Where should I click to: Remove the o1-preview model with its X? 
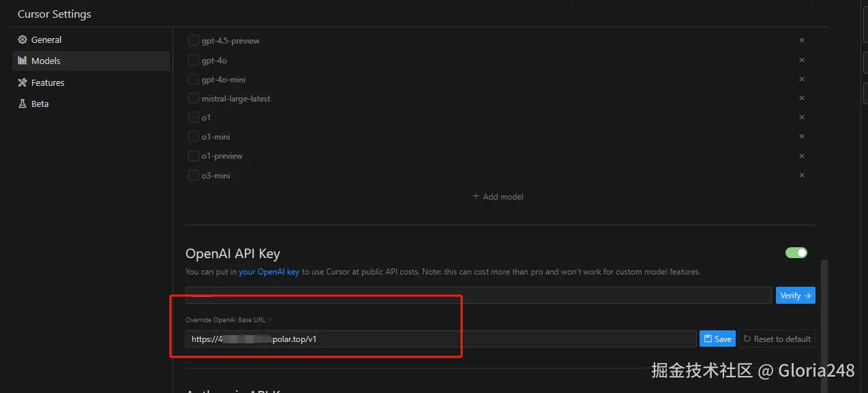(x=802, y=155)
